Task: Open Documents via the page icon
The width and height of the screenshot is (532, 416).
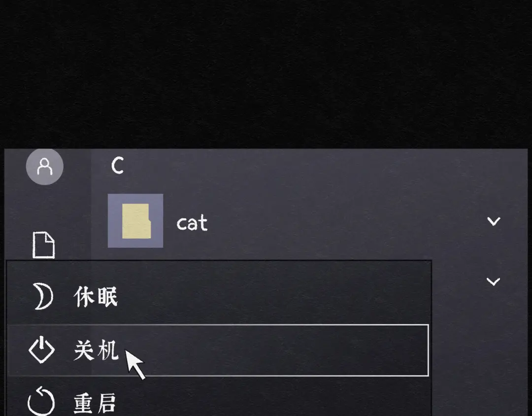Action: coord(43,245)
